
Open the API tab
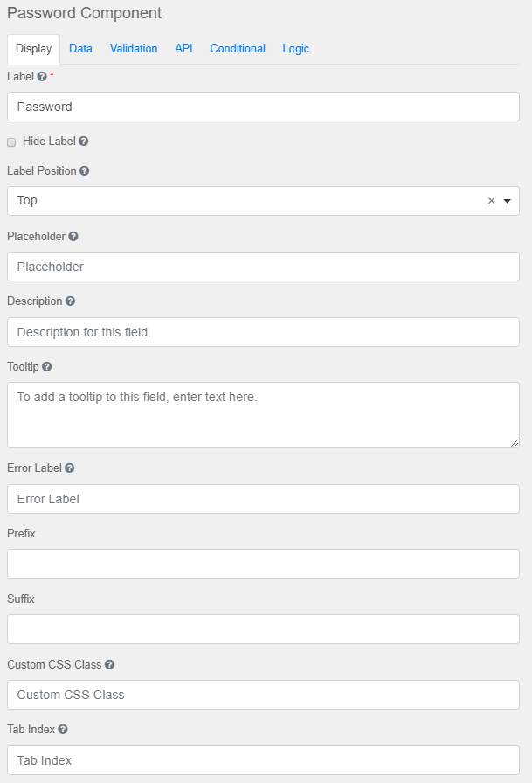pyautogui.click(x=183, y=49)
